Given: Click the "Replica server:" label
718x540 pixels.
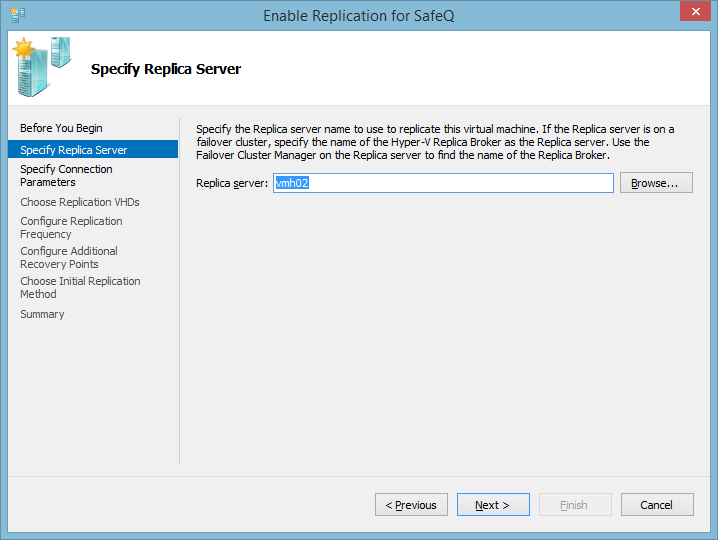Looking at the screenshot, I should (232, 183).
